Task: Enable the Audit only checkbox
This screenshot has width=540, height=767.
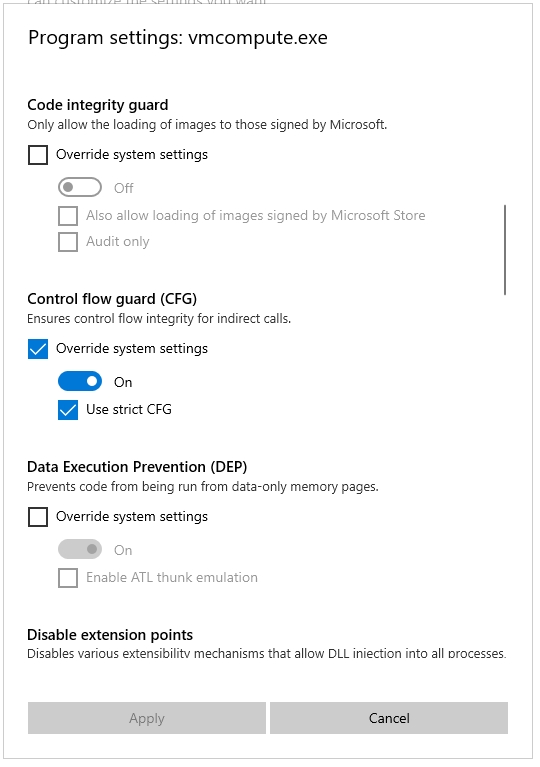Action: pyautogui.click(x=68, y=242)
